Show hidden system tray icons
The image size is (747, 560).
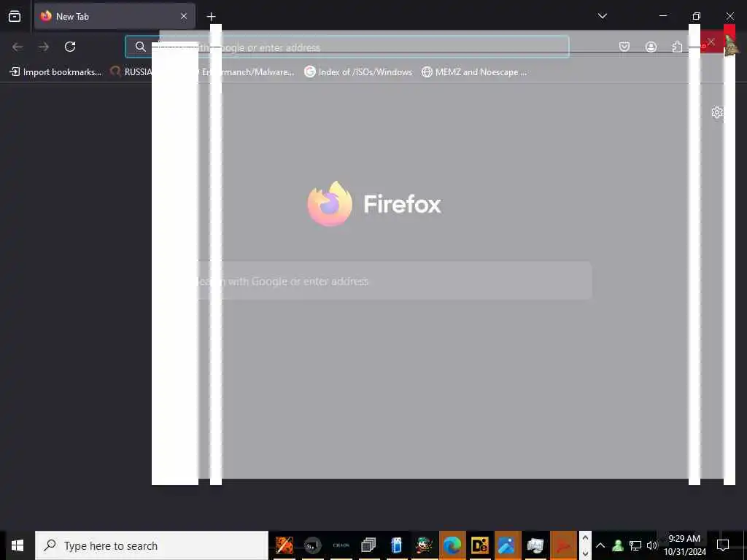pyautogui.click(x=600, y=545)
